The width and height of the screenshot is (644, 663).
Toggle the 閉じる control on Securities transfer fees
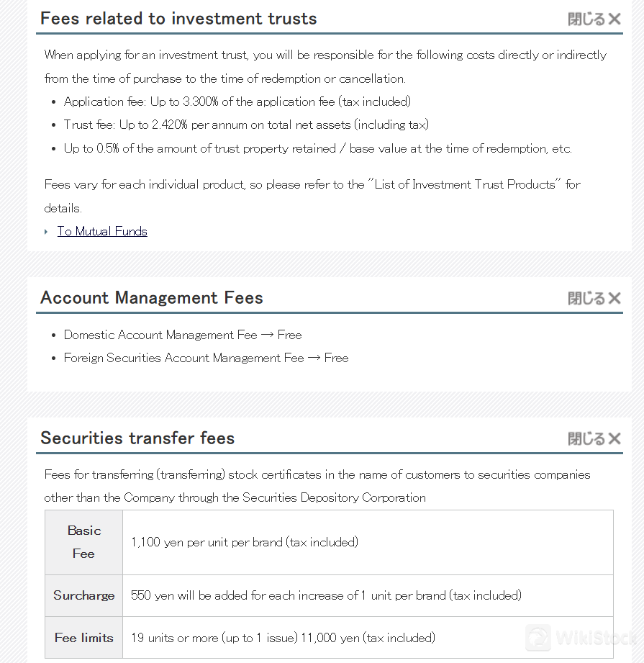(587, 438)
